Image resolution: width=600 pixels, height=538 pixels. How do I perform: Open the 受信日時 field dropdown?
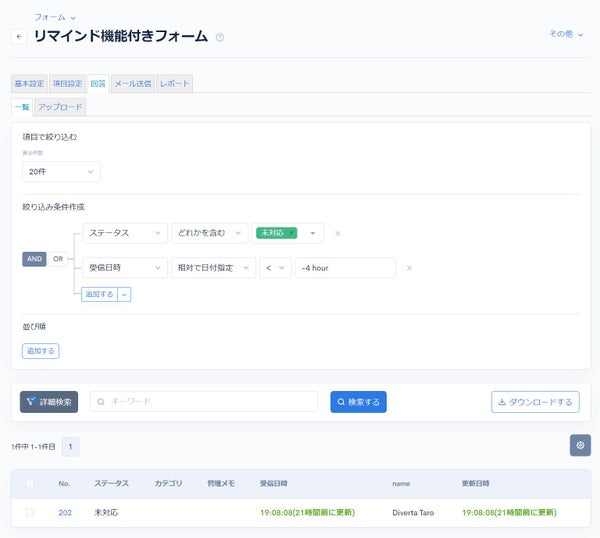coord(125,268)
